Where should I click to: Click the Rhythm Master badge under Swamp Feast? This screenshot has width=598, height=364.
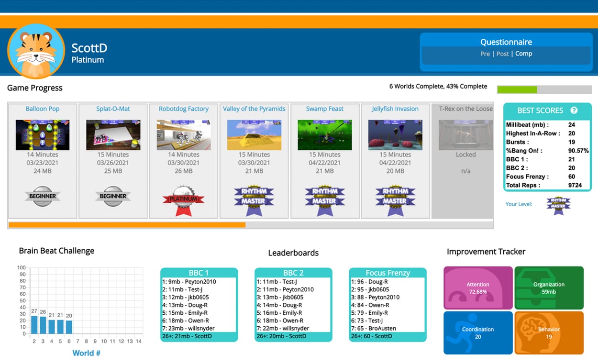pos(324,197)
